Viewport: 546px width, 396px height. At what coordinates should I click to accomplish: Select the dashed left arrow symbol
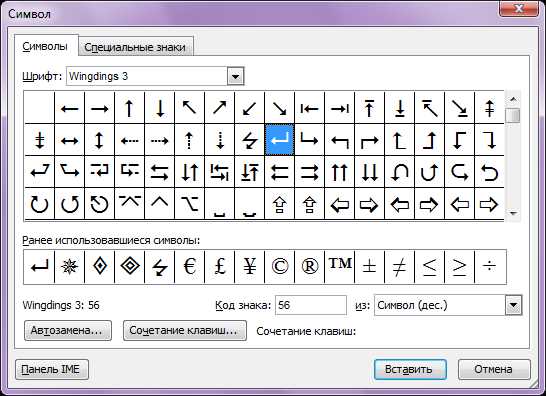[130, 140]
